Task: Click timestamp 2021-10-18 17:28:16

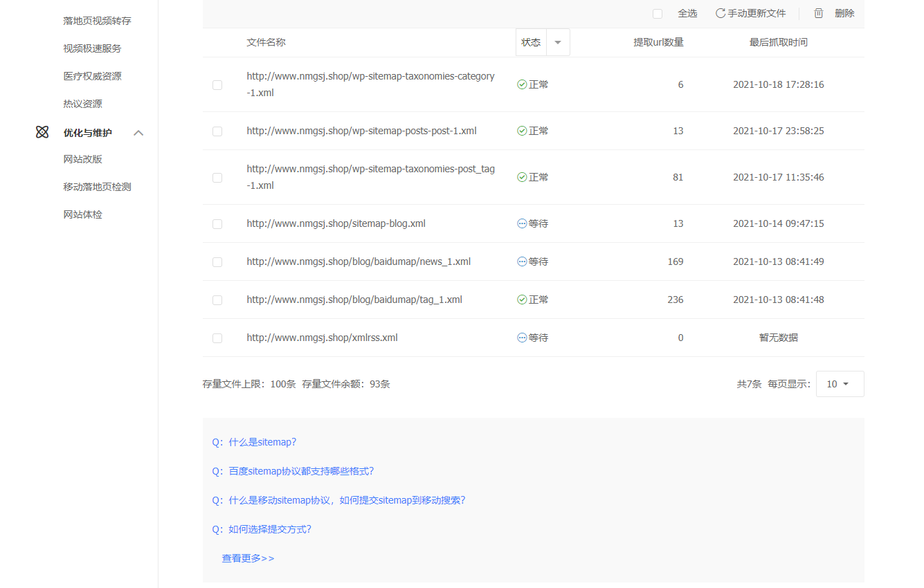Action: click(779, 84)
